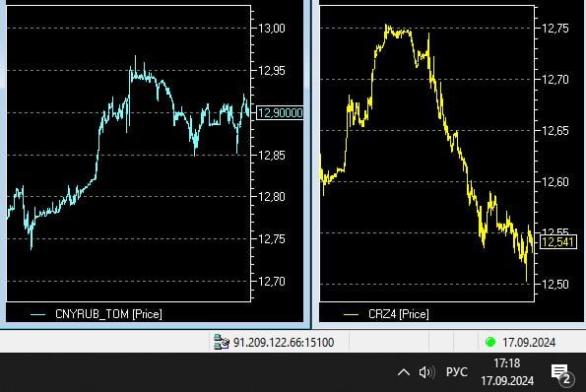Click the speaker volume tray icon
The height and width of the screenshot is (392, 586).
tap(426, 372)
